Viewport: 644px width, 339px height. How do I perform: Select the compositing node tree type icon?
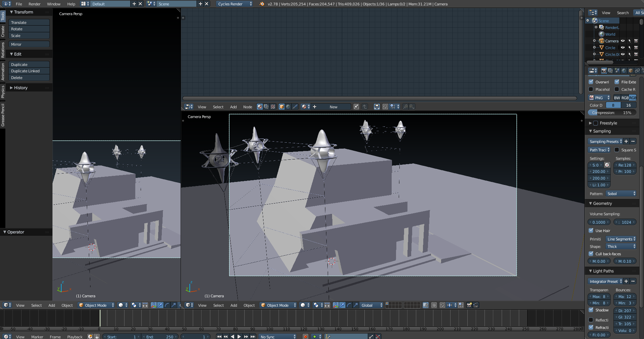pyautogui.click(x=266, y=107)
